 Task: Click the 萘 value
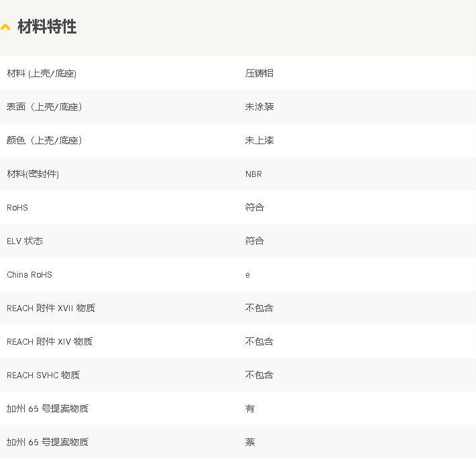click(250, 442)
